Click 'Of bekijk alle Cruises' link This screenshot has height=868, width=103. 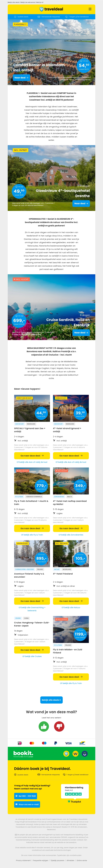(x=32, y=656)
